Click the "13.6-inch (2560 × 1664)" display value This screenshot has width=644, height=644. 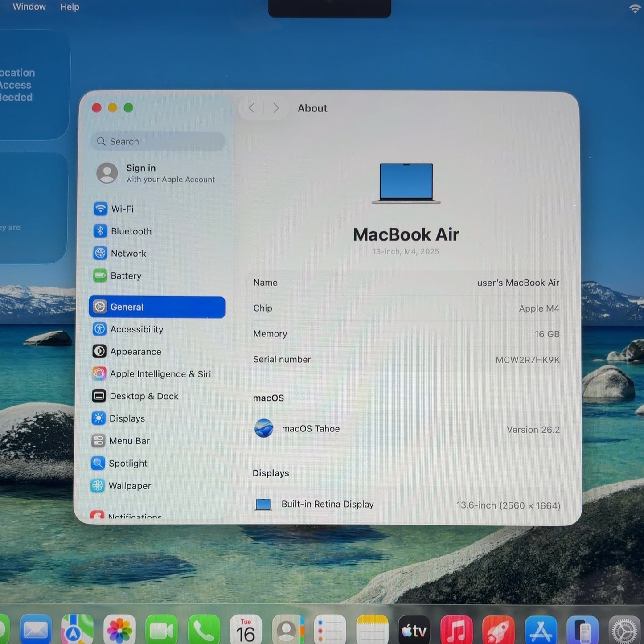tap(508, 505)
